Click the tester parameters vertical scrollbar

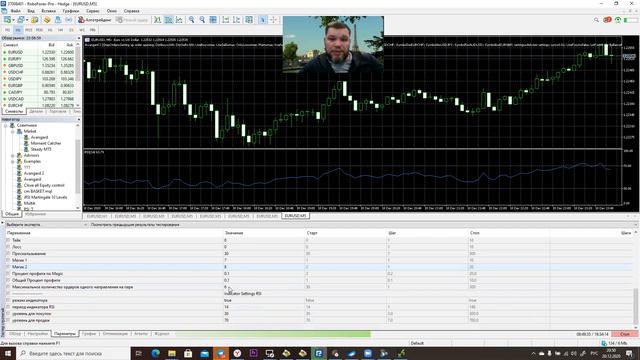(x=636, y=306)
